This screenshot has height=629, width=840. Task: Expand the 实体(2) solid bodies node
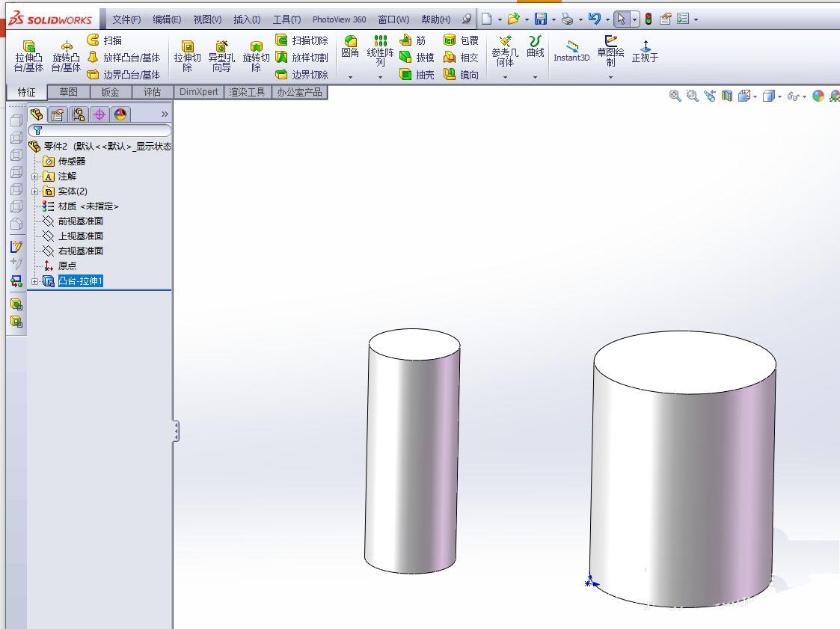[35, 191]
